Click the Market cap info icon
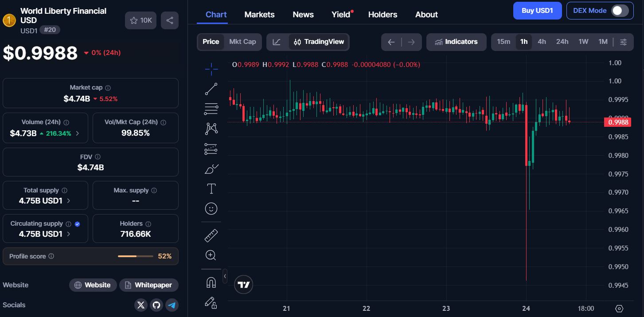 tap(108, 88)
